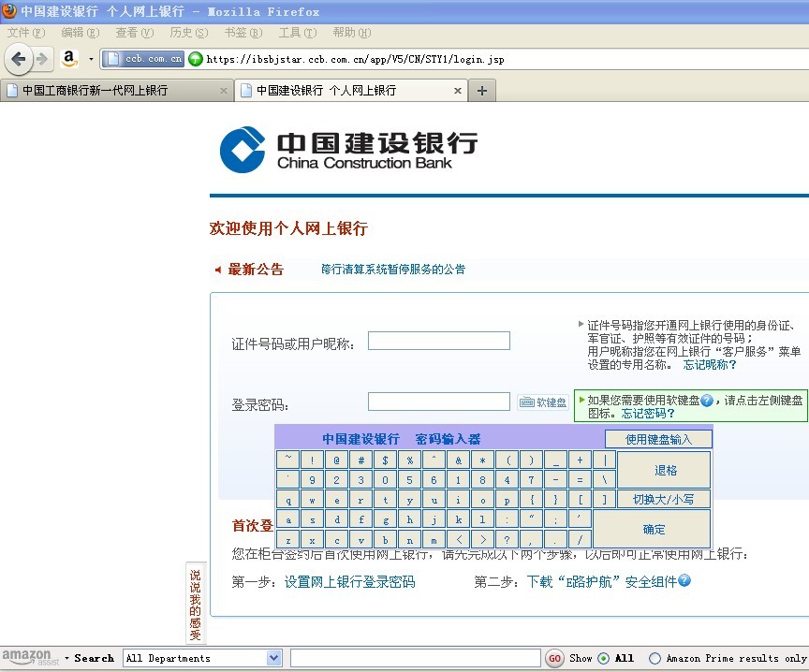Click the green circle icon before the URL
The image size is (809, 672).
coord(195,59)
